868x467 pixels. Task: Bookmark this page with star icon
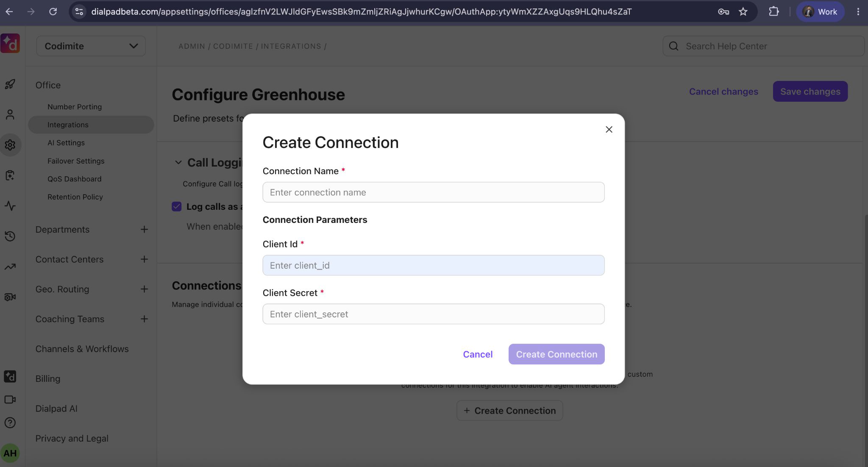743,12
